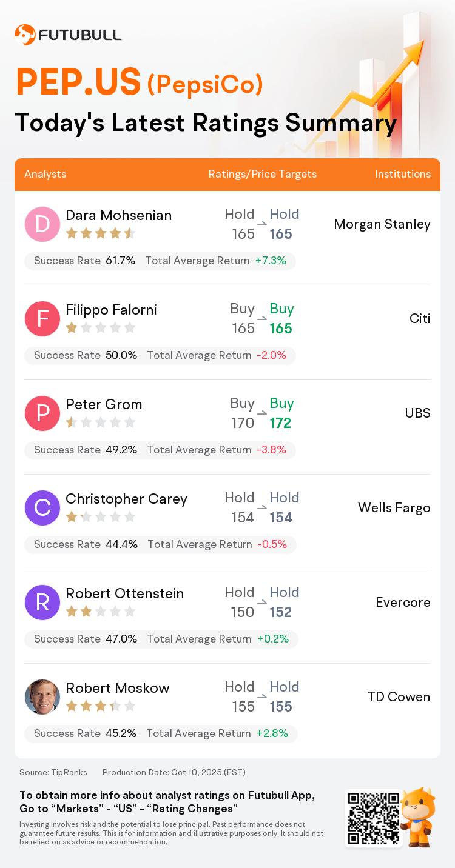Click Robert Moskow's profile photo
455x868 pixels.
pyautogui.click(x=42, y=697)
